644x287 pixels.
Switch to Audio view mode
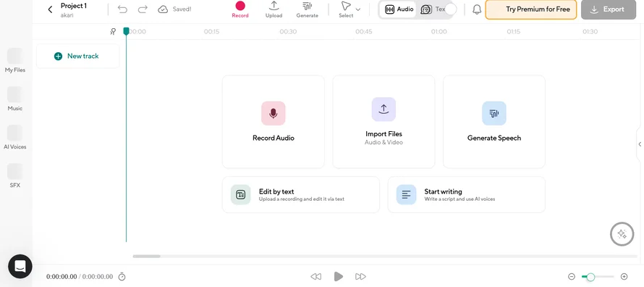(x=399, y=9)
